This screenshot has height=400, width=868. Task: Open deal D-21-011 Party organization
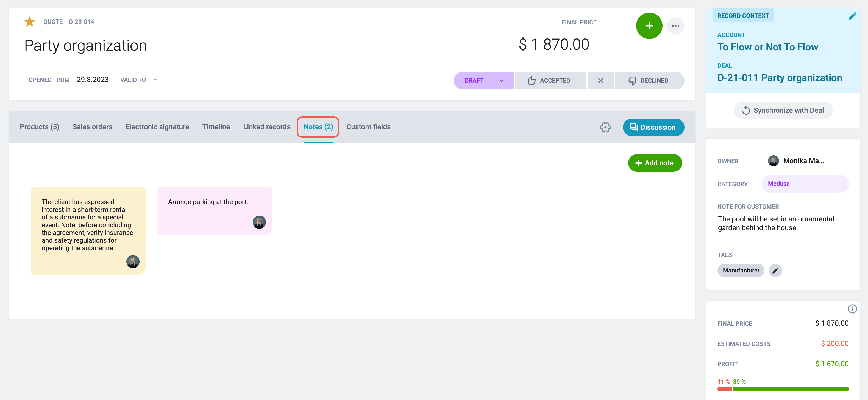click(779, 78)
